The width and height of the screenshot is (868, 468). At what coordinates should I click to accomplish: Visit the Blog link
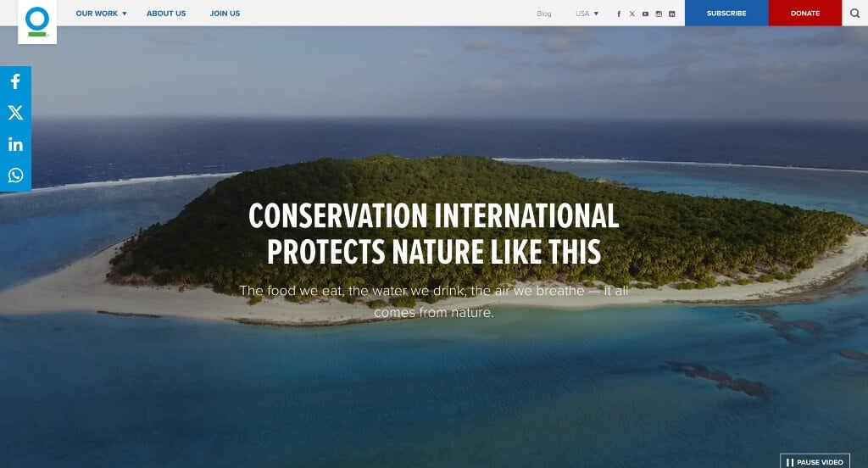point(544,14)
